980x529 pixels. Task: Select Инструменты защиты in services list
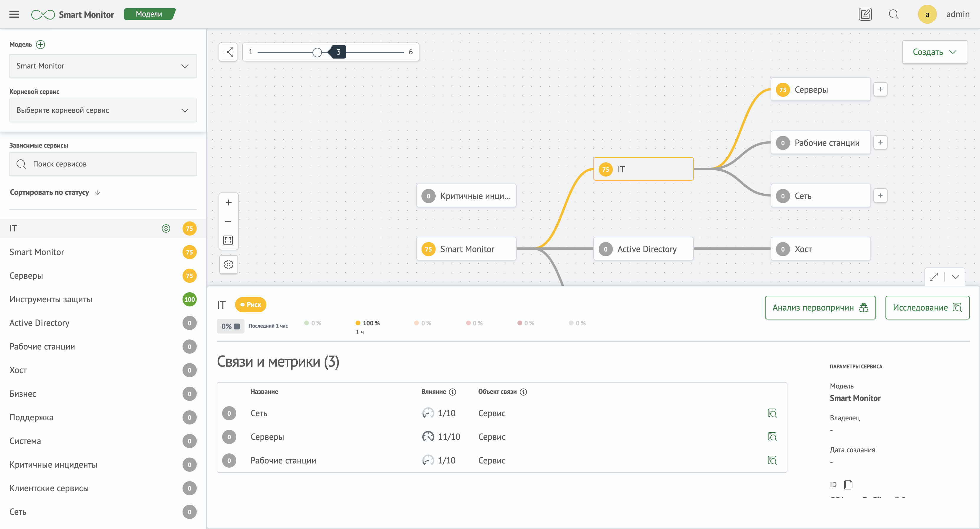(103, 299)
